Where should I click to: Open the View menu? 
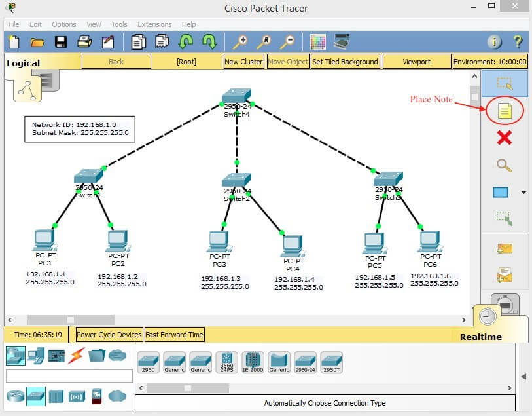[x=94, y=24]
